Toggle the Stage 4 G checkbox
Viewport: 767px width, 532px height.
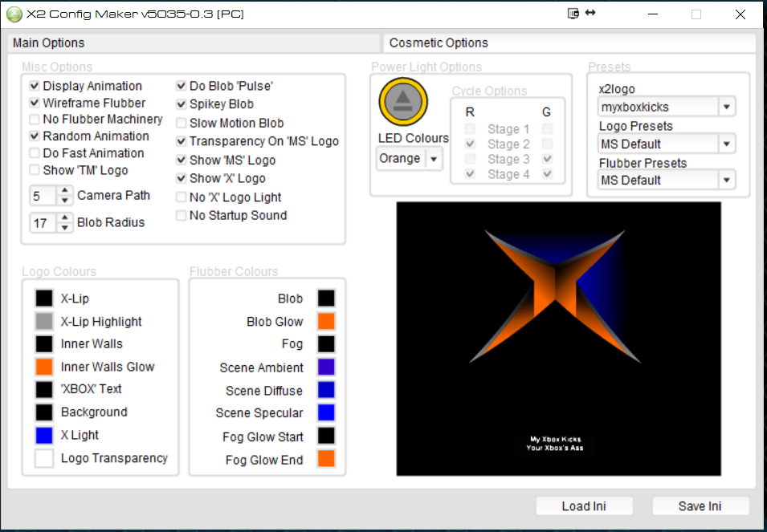pyautogui.click(x=548, y=174)
